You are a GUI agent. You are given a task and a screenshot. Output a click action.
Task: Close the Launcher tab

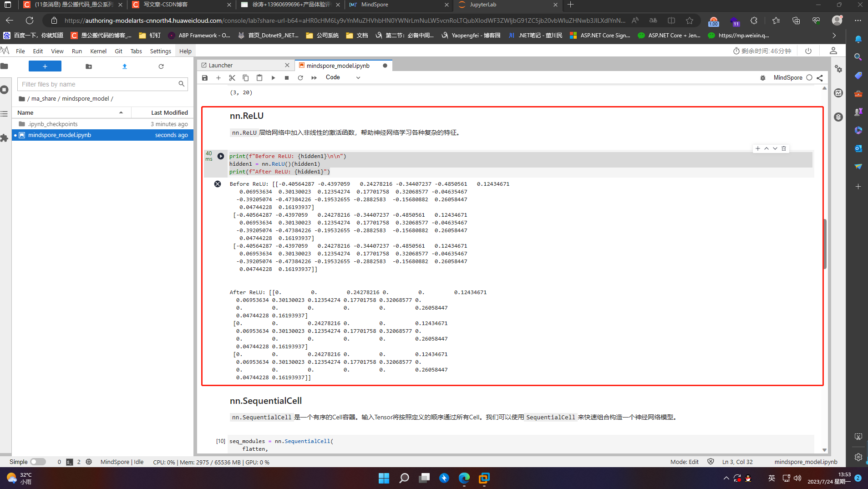coord(287,66)
